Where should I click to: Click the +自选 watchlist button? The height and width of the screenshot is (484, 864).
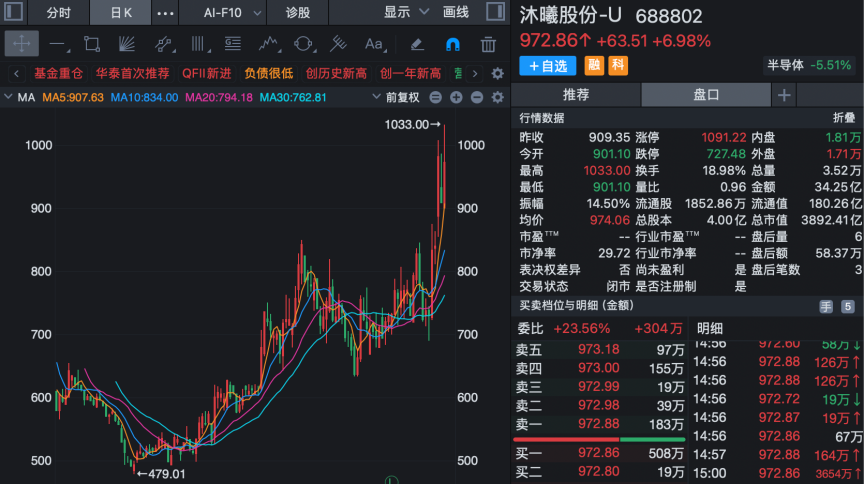tap(548, 66)
